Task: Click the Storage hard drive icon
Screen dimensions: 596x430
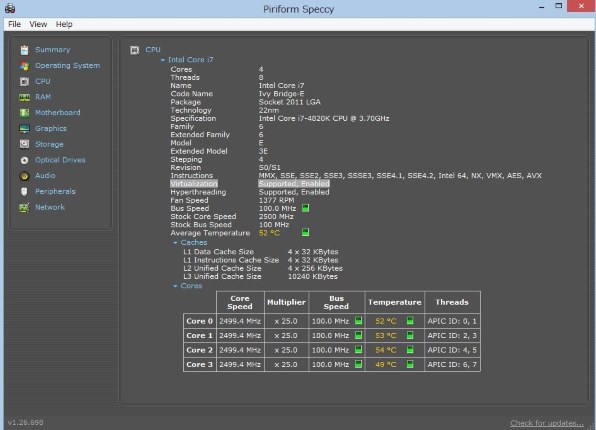Action: coord(24,144)
